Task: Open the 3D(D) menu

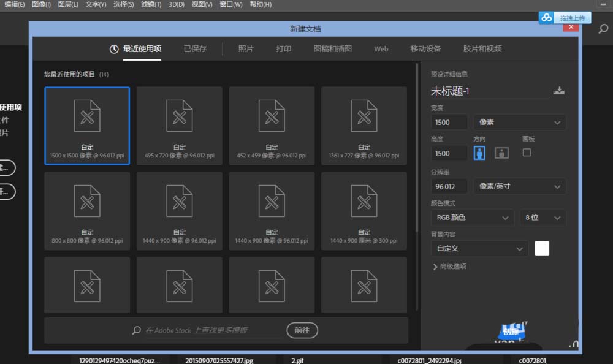Action: [x=177, y=4]
